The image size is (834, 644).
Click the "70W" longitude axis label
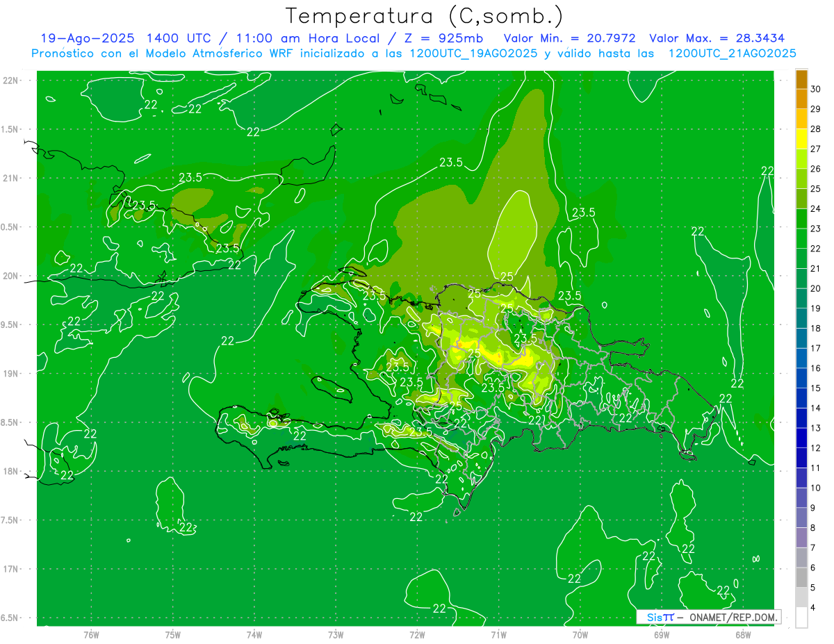click(580, 635)
